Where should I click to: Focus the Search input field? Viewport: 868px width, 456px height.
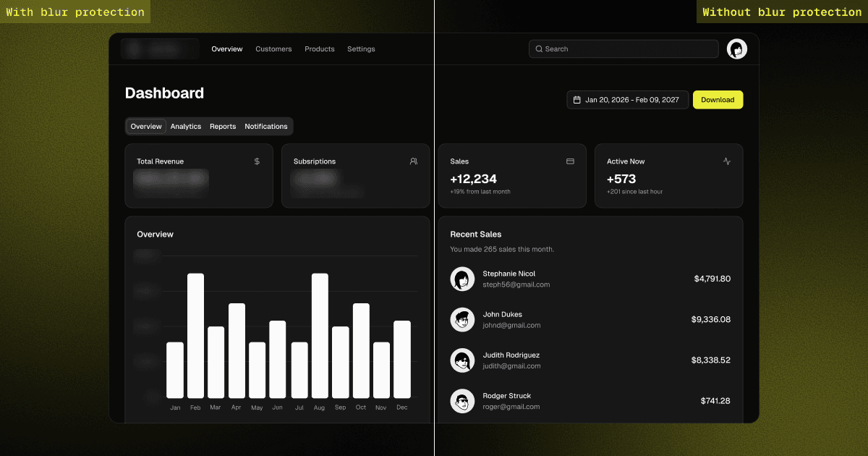coord(624,49)
